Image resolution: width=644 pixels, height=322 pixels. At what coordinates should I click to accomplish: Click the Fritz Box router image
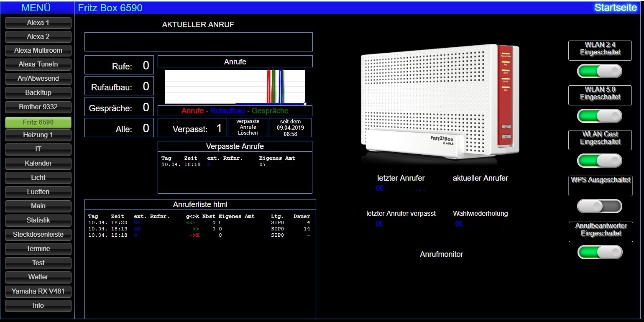440,103
